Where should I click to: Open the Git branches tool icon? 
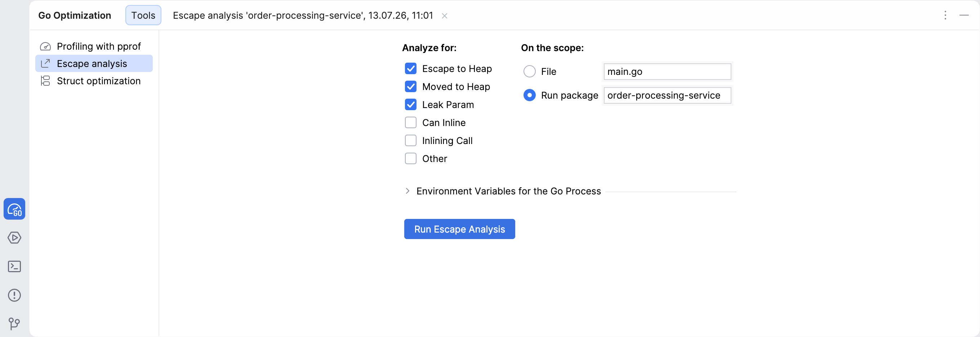(x=14, y=324)
